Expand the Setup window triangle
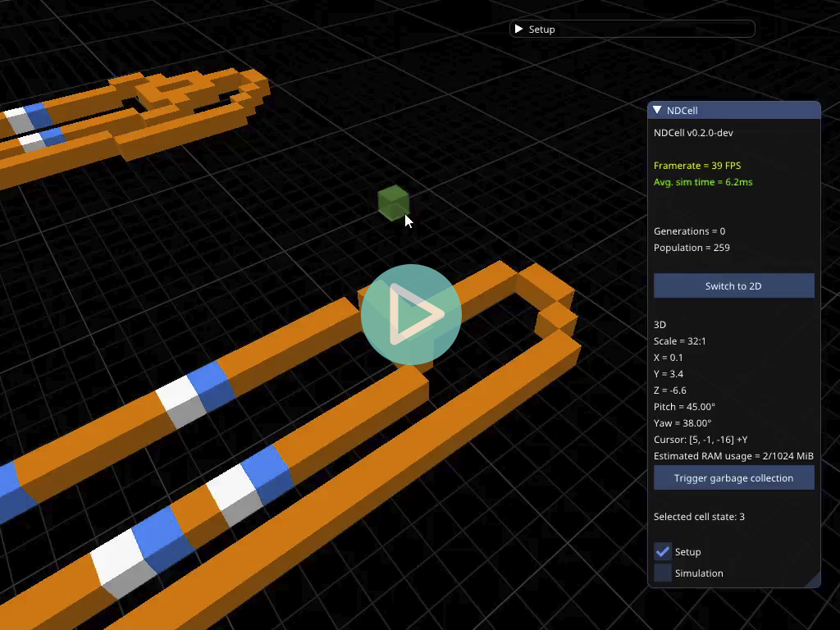 518,29
